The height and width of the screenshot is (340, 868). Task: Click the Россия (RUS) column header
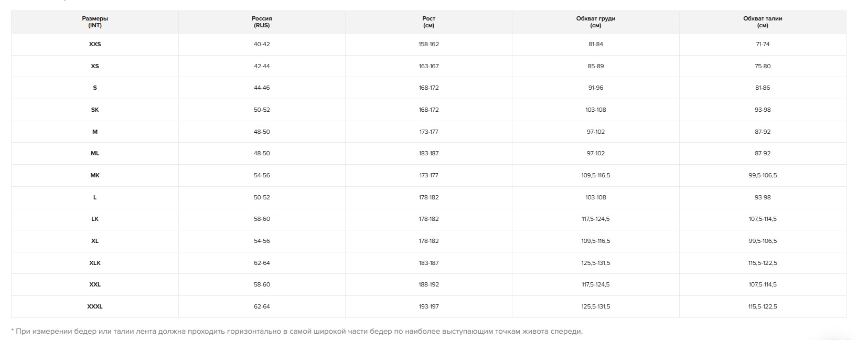(262, 22)
